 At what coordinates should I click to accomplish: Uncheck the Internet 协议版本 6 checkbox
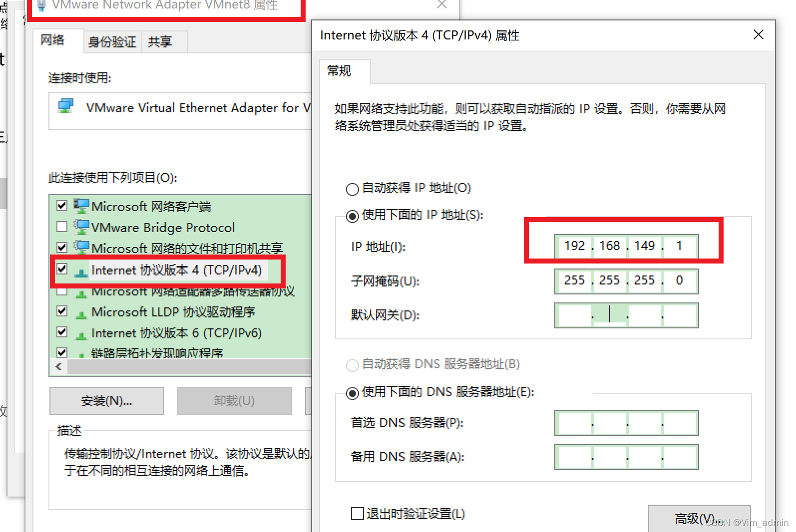62,332
